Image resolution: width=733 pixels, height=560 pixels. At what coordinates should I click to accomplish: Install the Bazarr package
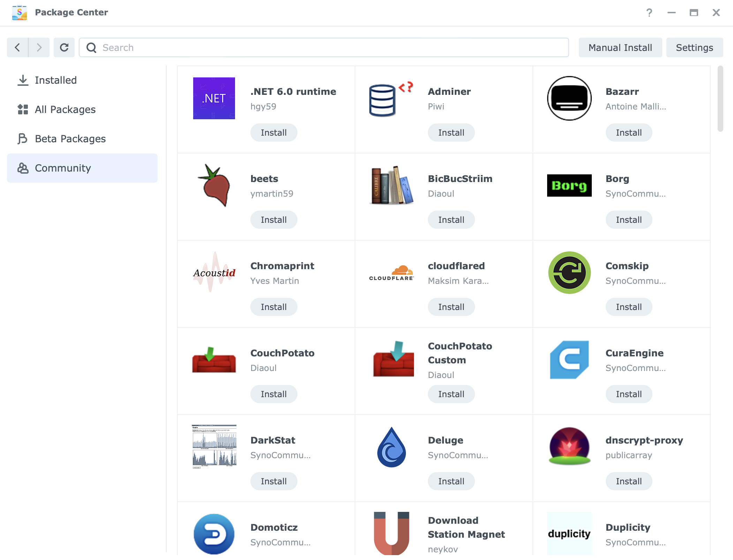click(629, 133)
